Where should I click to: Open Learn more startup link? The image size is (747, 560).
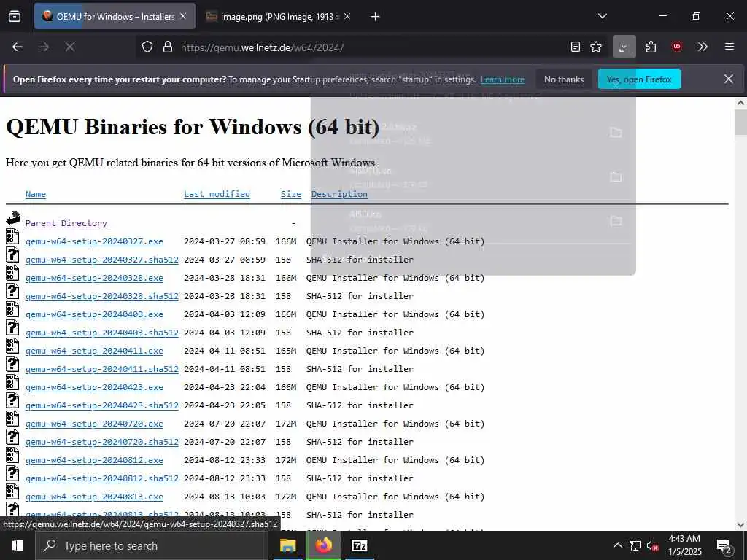click(x=503, y=79)
